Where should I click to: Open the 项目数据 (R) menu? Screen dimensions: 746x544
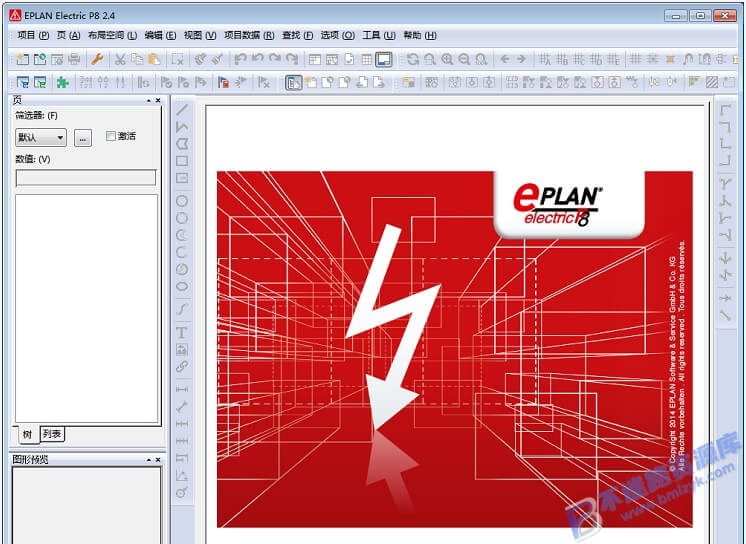249,35
